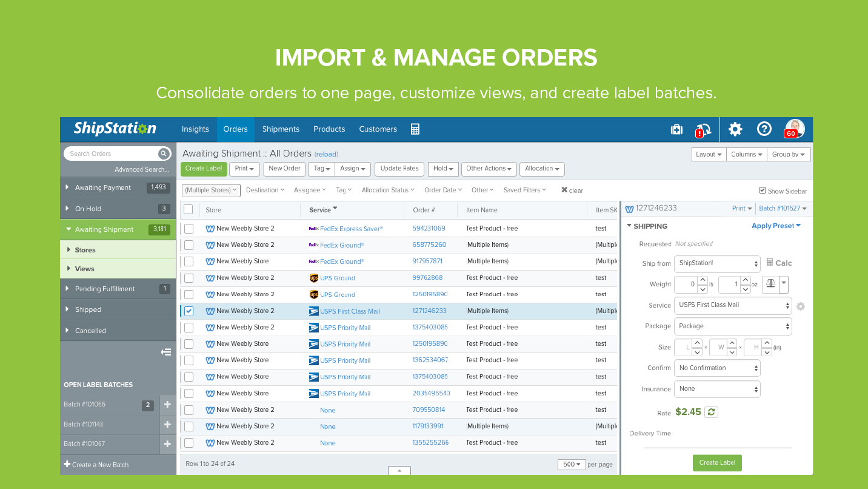The width and height of the screenshot is (868, 489).
Task: Open the Insurance dropdown
Action: click(717, 389)
